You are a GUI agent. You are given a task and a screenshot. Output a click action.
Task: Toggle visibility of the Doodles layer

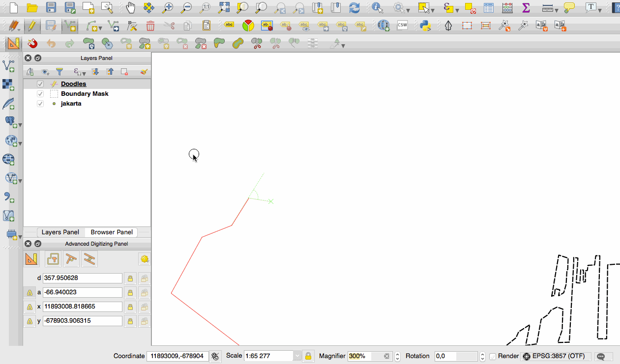point(40,84)
